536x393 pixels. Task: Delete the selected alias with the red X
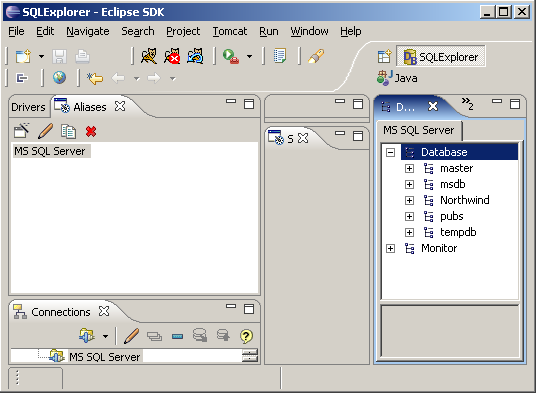click(x=91, y=132)
